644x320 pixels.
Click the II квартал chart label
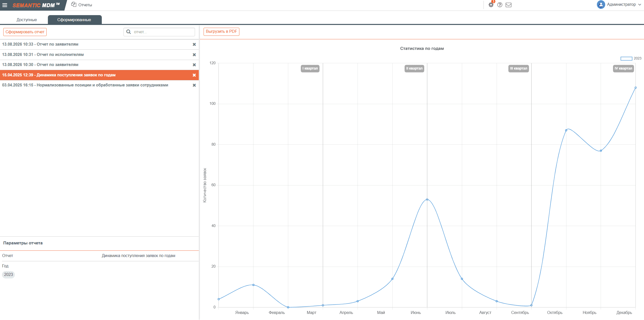[x=414, y=69]
